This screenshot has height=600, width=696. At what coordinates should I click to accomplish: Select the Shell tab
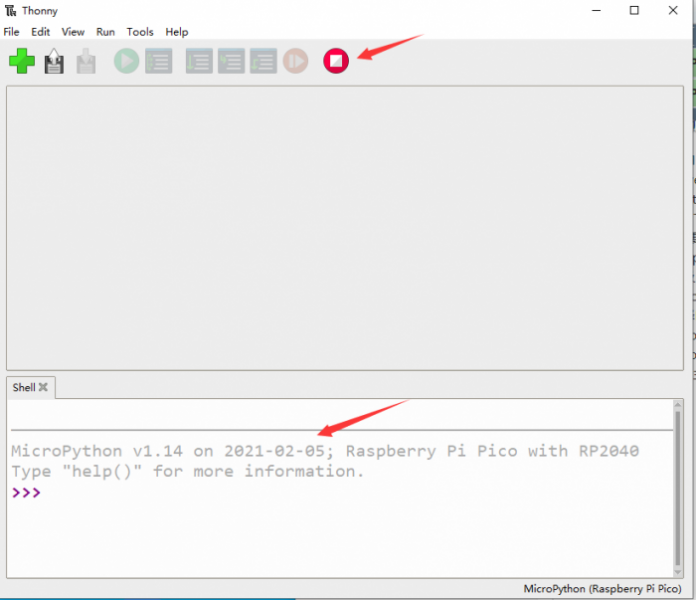[x=23, y=387]
